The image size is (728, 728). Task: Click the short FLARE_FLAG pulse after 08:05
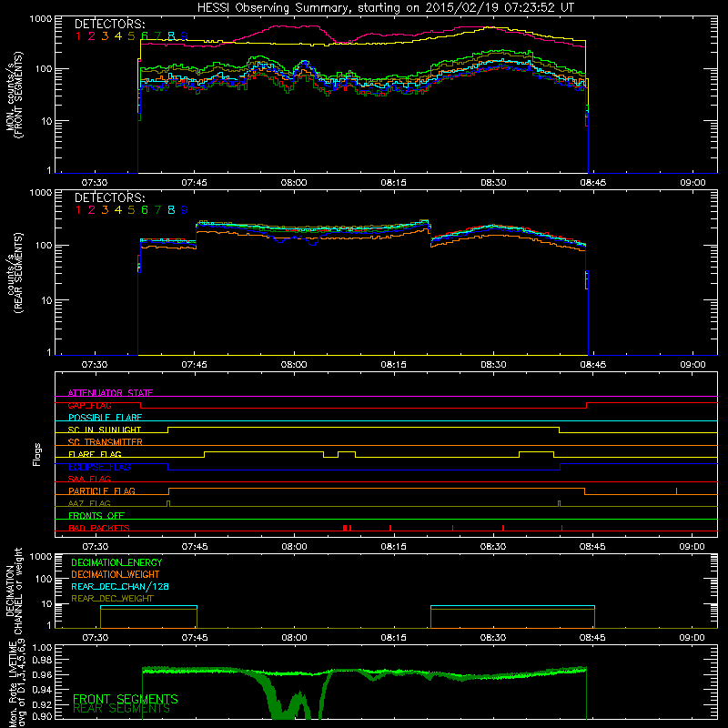pos(347,454)
